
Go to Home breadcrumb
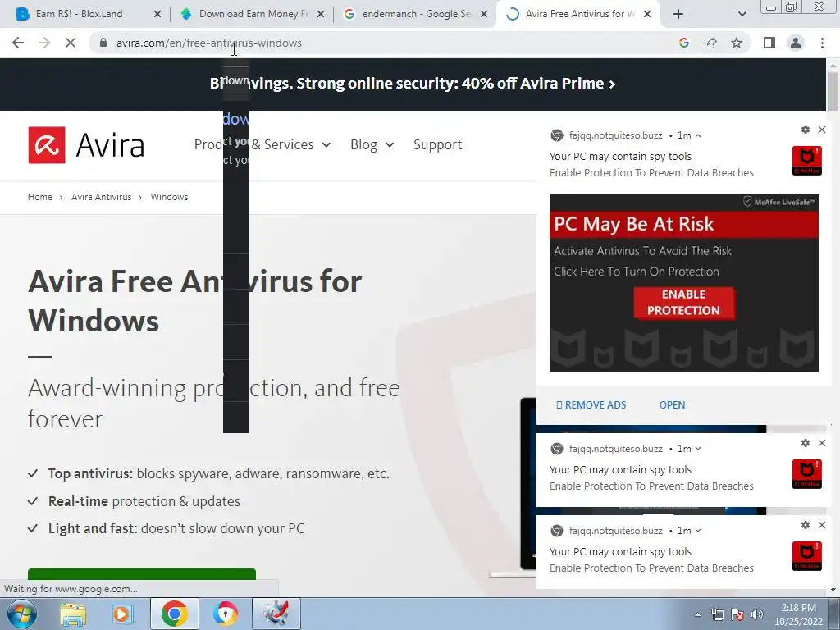[40, 197]
